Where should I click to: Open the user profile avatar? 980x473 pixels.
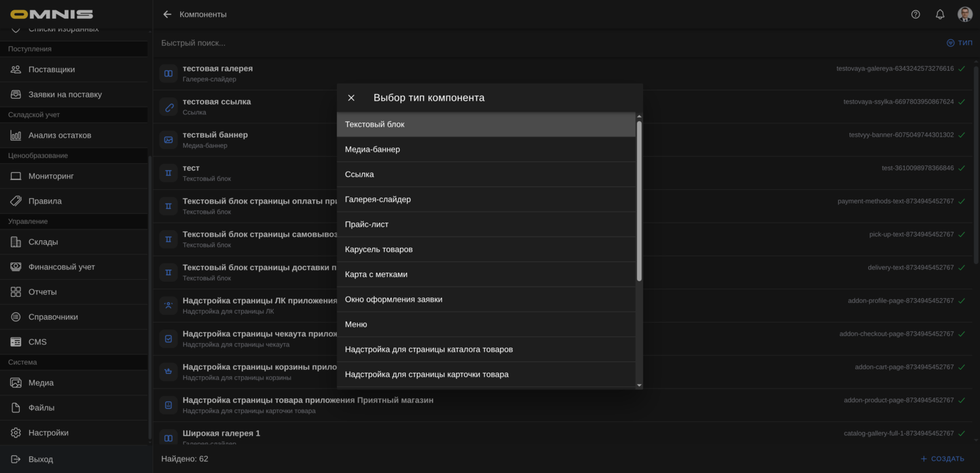coord(964,14)
